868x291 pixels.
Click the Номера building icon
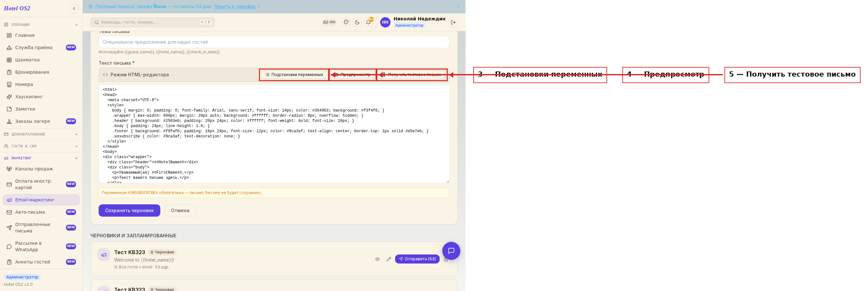tap(9, 85)
